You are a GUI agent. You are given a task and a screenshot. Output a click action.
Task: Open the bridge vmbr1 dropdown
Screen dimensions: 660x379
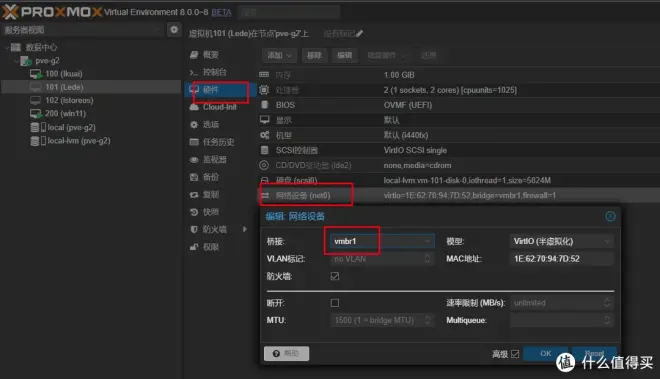(382, 241)
